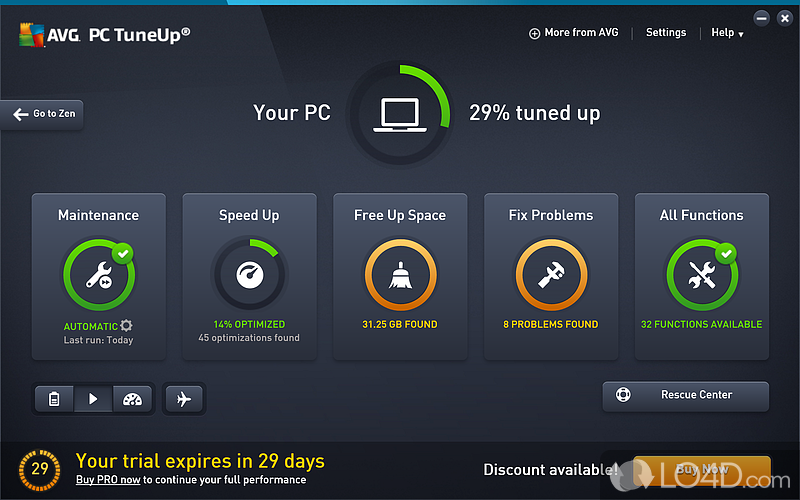Open Free Up Space broom icon
The width and height of the screenshot is (800, 500).
[x=401, y=275]
